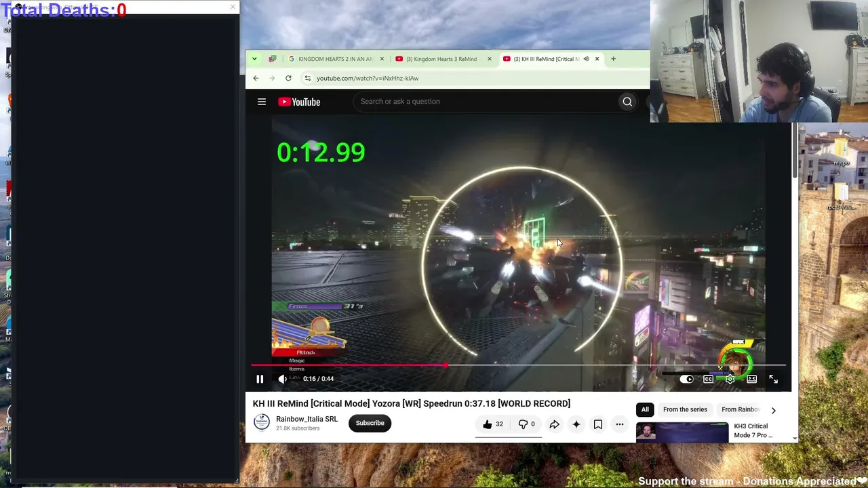Pause the YouTube video

pyautogui.click(x=260, y=379)
